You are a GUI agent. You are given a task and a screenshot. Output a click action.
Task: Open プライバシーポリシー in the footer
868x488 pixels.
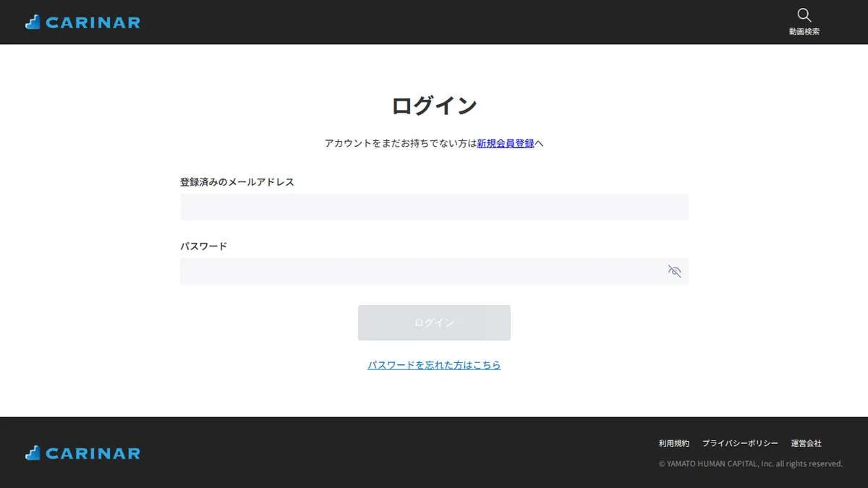[x=740, y=443]
